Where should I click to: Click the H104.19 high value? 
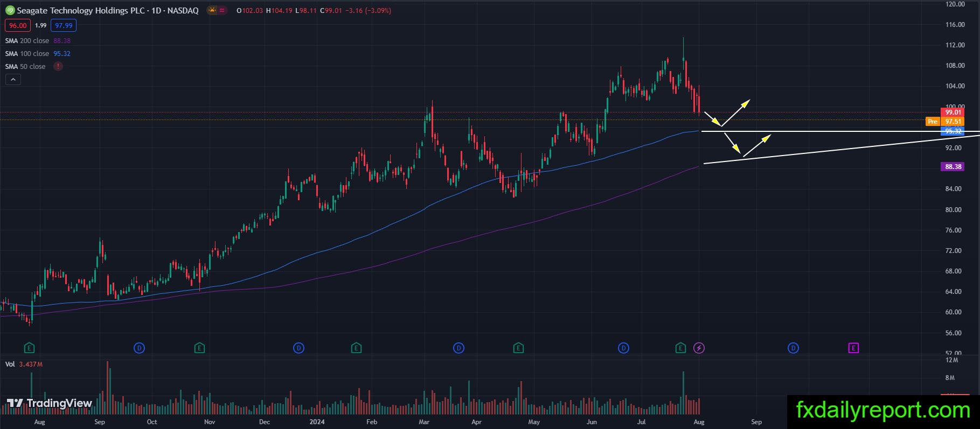point(279,10)
